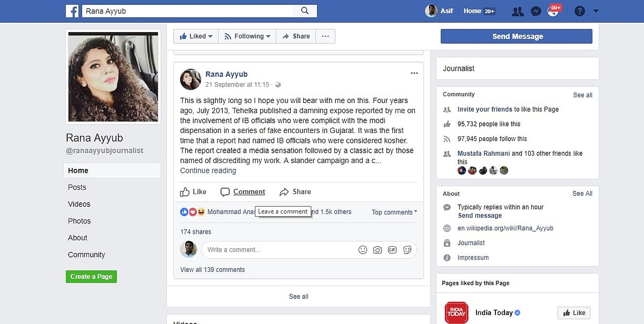Open the en.wikipedia.org/wiki/Rana_Ayyub link
The image size is (644, 324).
(x=506, y=228)
